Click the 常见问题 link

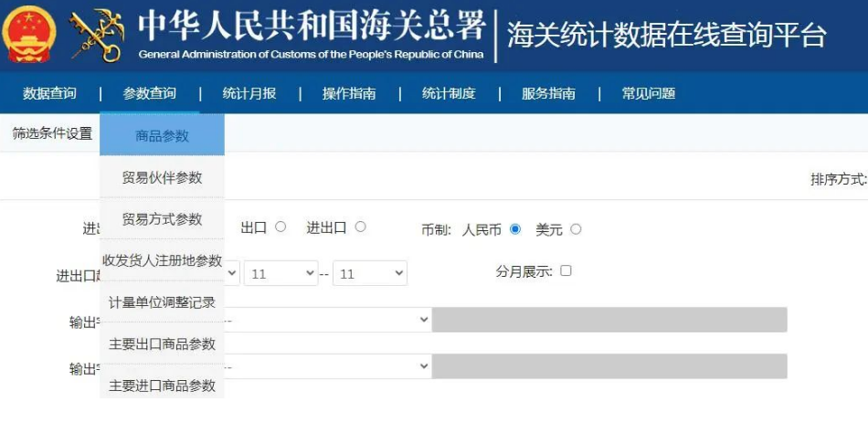[648, 93]
